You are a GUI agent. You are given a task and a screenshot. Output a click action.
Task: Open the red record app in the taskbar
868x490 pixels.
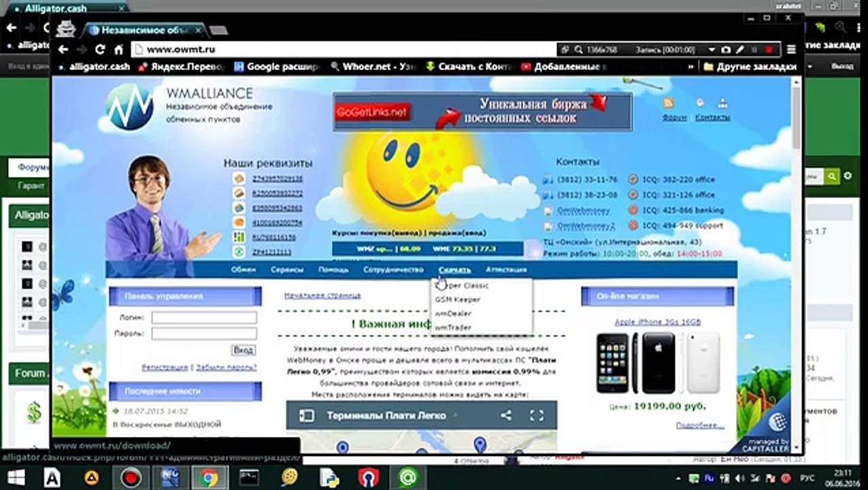(130, 478)
